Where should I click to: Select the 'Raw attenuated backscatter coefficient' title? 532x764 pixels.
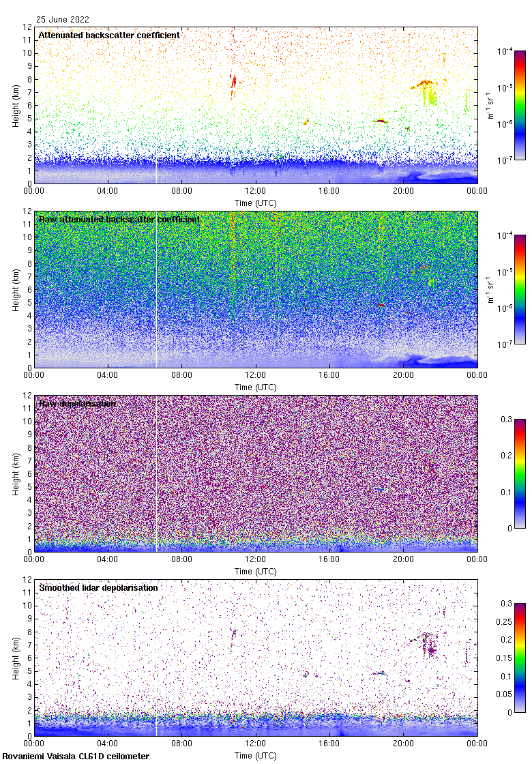119,219
